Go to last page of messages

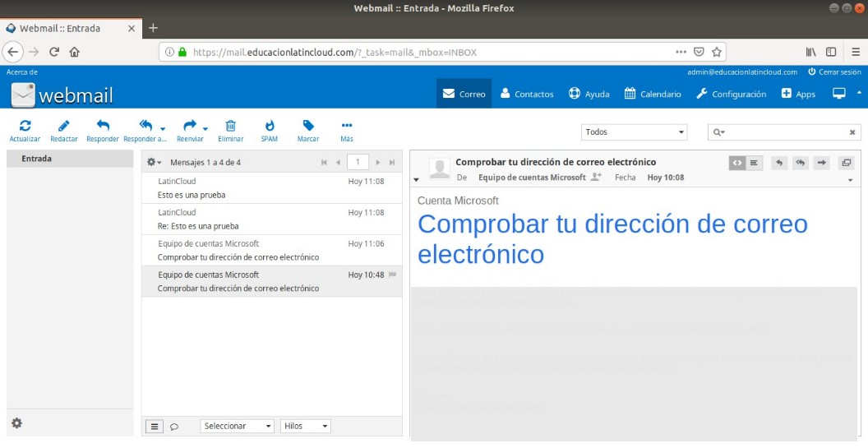[x=392, y=162]
